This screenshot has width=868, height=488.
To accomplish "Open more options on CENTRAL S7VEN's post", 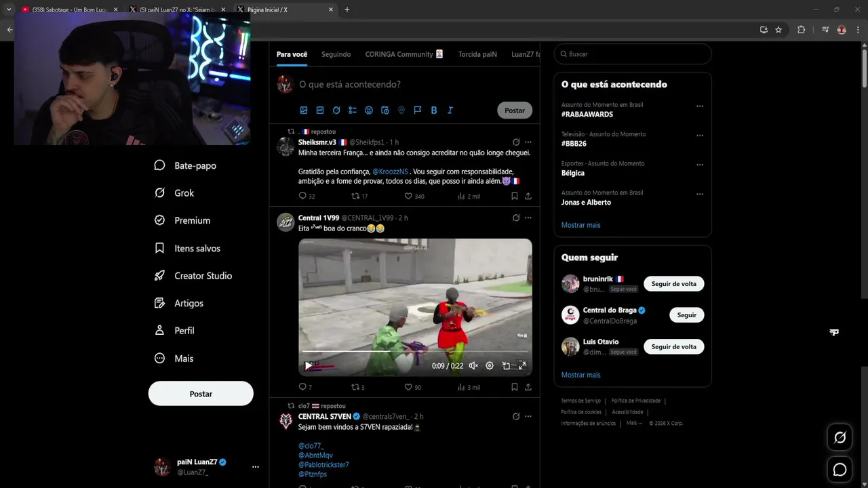I will tap(528, 416).
